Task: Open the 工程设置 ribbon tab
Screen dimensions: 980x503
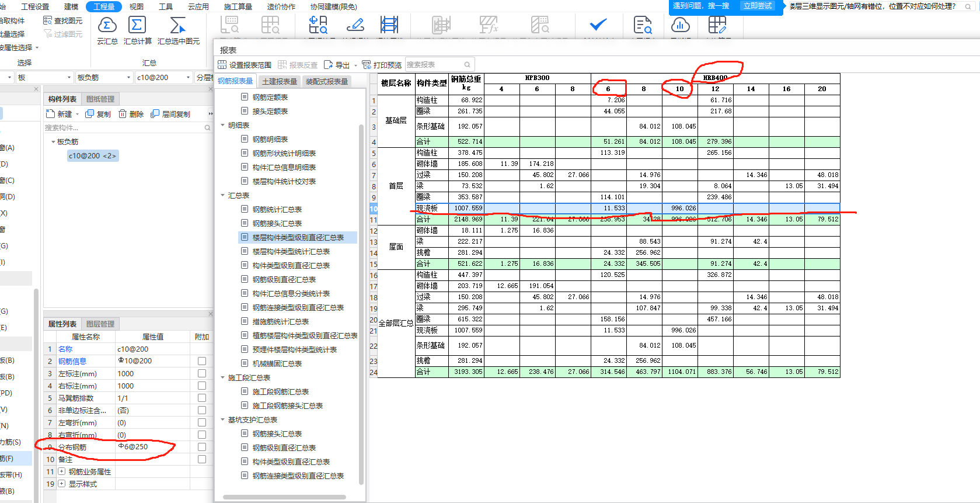Action: tap(35, 7)
